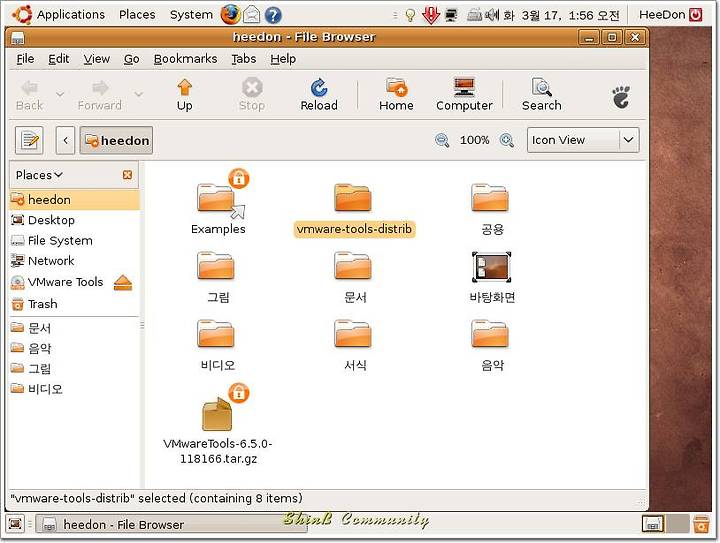The height and width of the screenshot is (543, 720).
Task: Open Computer from the toolbar
Action: point(464,87)
